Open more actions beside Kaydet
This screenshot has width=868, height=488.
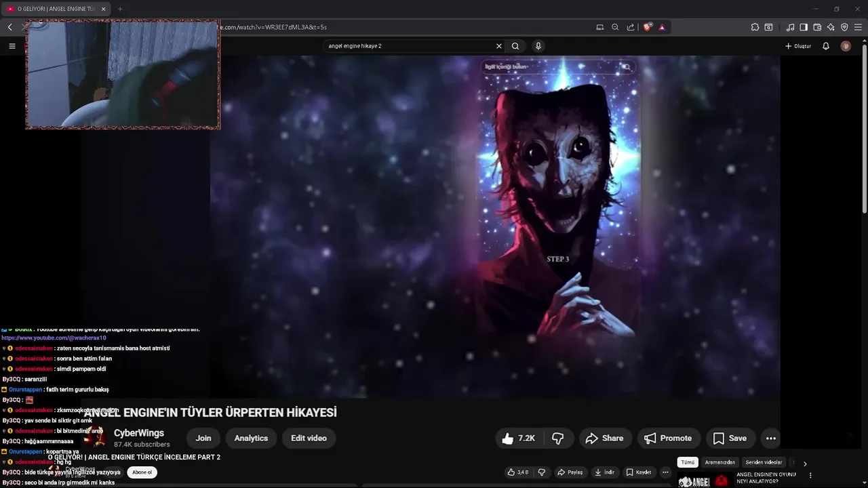[665, 472]
